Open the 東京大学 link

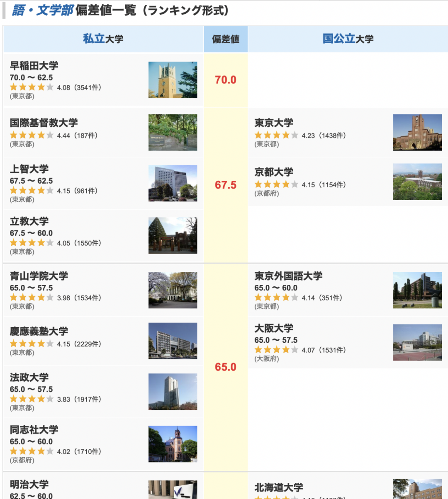pos(274,123)
